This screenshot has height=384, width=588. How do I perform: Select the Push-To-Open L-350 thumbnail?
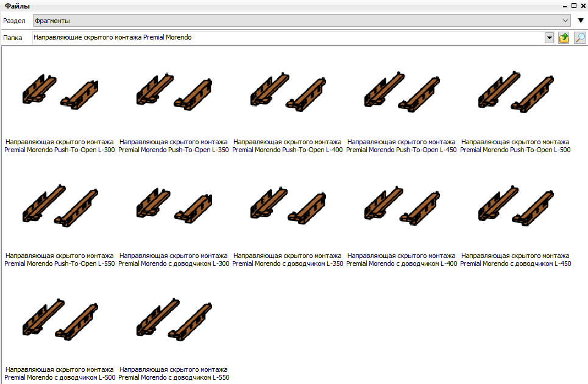[x=174, y=92]
